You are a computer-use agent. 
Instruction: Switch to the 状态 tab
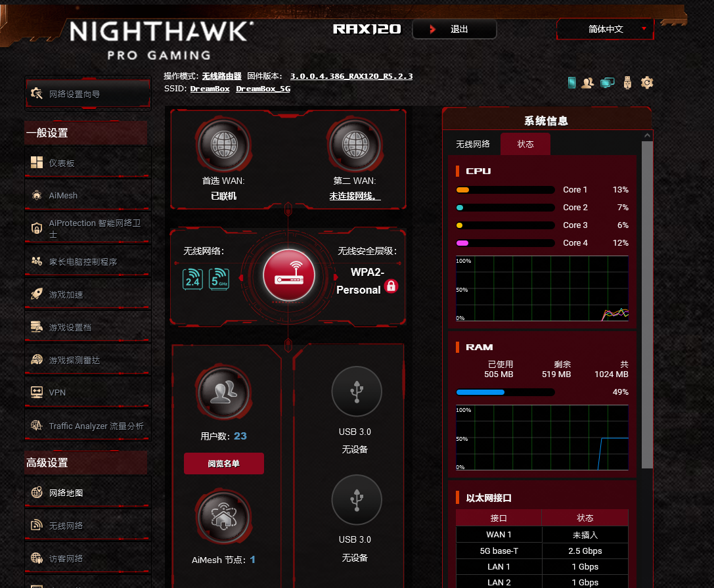pyautogui.click(x=525, y=144)
